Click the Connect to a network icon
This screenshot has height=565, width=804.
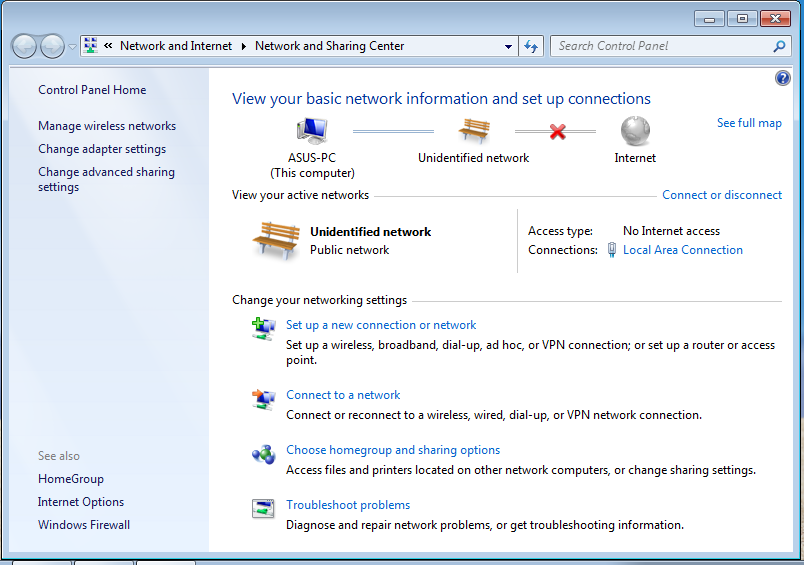(264, 399)
